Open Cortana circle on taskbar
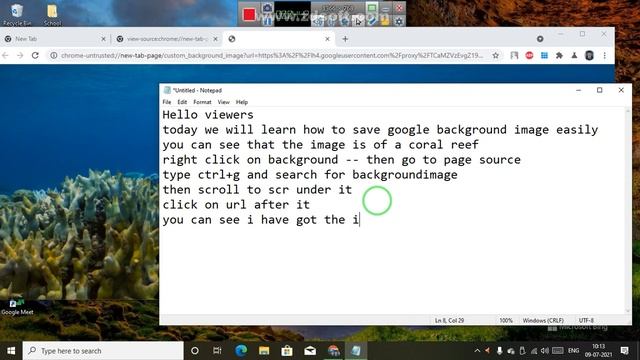This screenshot has width=640, height=360. click(x=195, y=351)
